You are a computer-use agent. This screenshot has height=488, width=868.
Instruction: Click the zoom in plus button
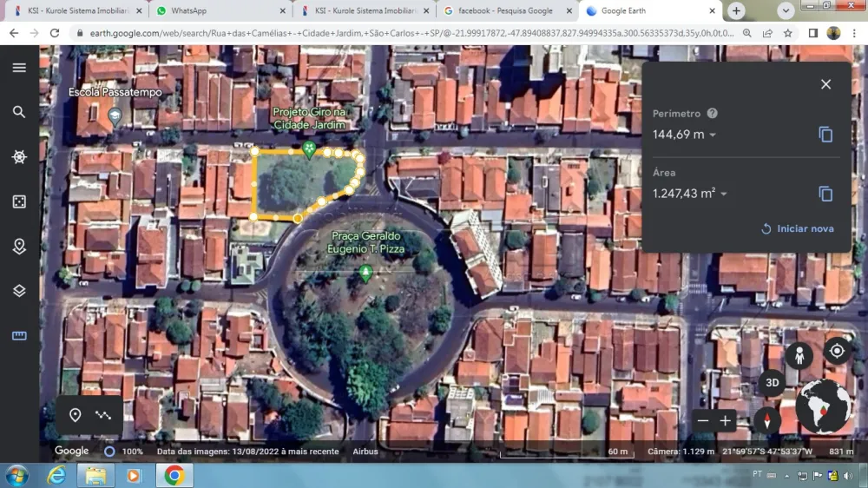[726, 421]
